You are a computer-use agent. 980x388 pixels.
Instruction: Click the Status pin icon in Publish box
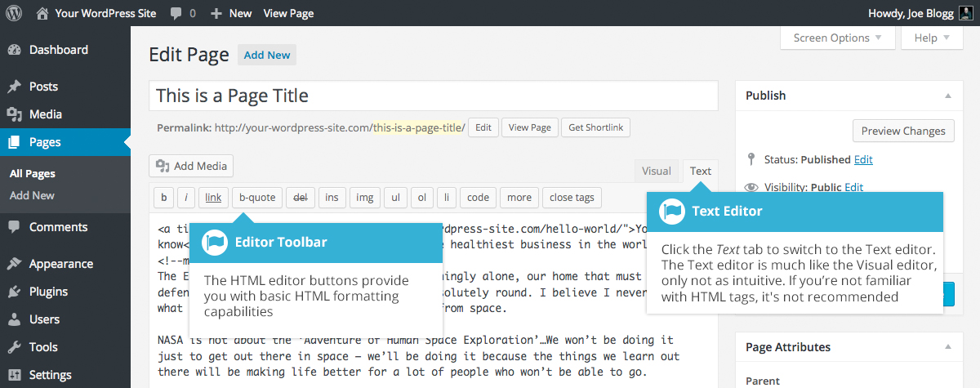point(751,159)
